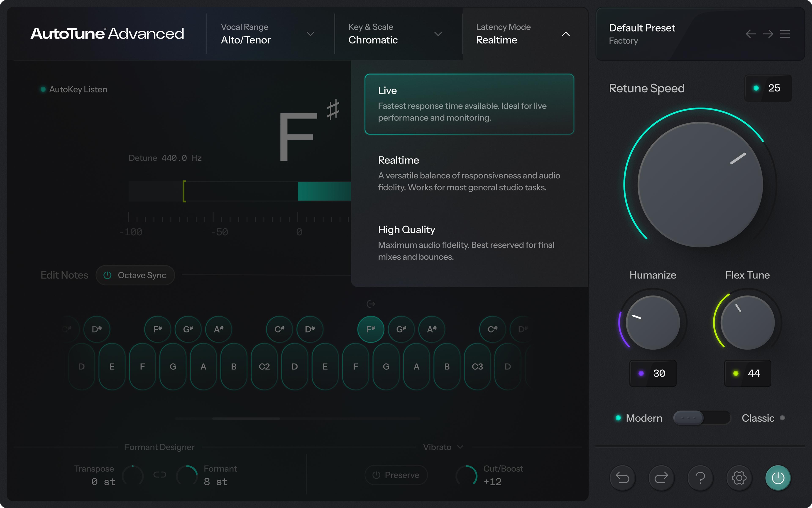Open the settings gear button

point(739,478)
